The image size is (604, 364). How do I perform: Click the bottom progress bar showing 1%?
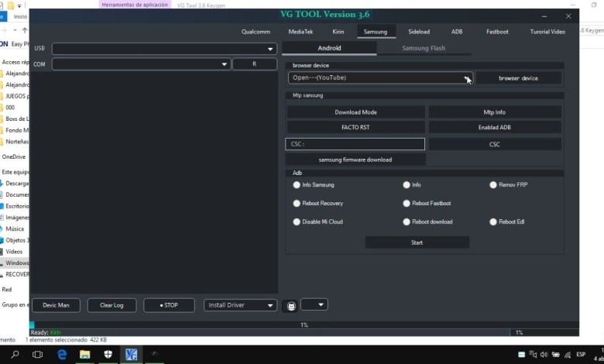pos(304,325)
